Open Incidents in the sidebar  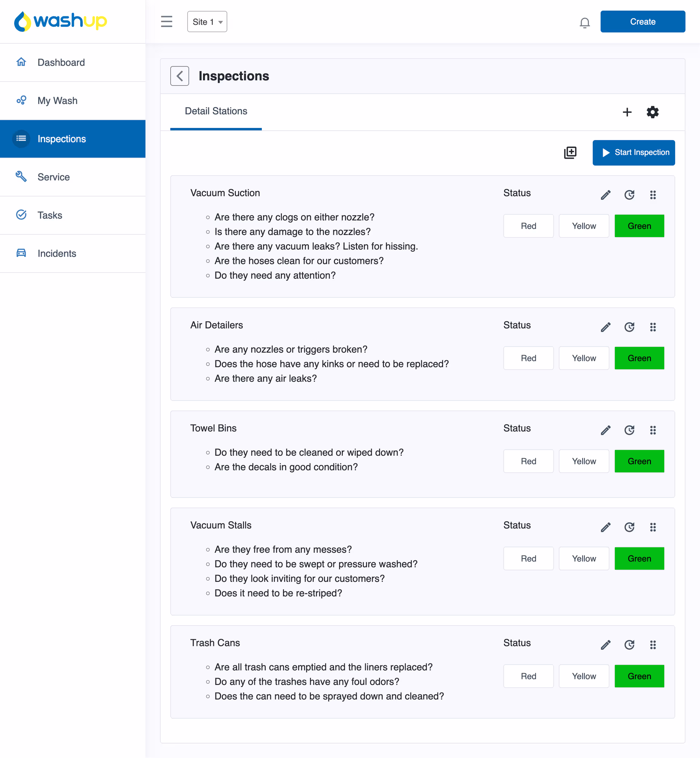point(73,253)
